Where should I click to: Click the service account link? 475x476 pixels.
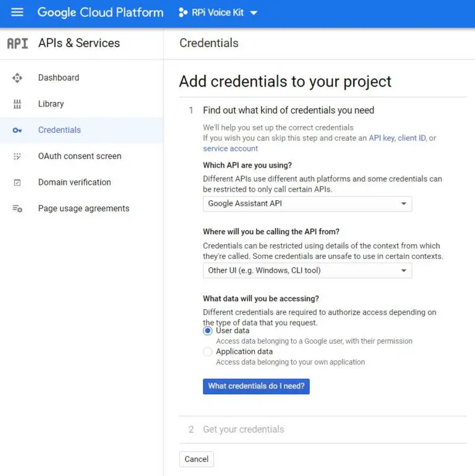[x=230, y=148]
